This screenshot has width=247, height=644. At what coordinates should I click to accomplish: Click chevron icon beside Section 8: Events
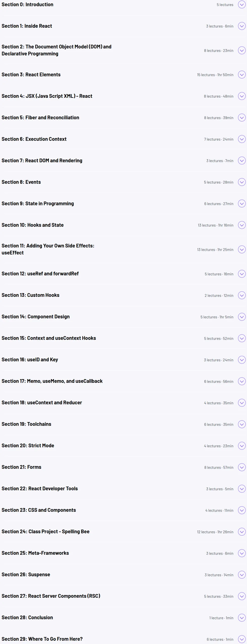(x=242, y=182)
